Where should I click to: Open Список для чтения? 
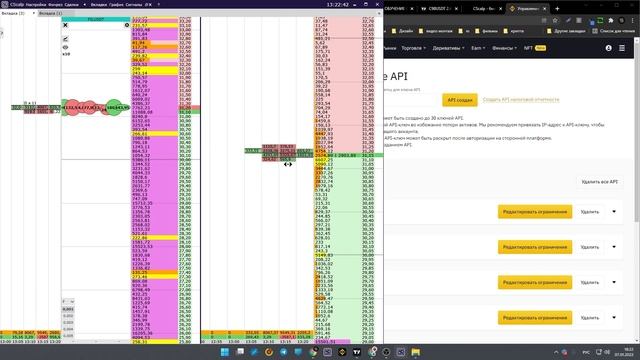613,31
